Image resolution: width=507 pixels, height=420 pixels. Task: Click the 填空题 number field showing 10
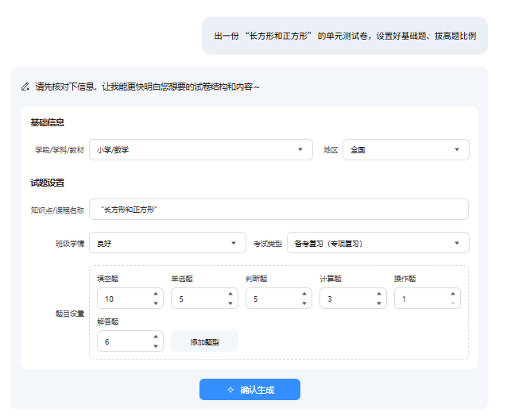[130, 299]
